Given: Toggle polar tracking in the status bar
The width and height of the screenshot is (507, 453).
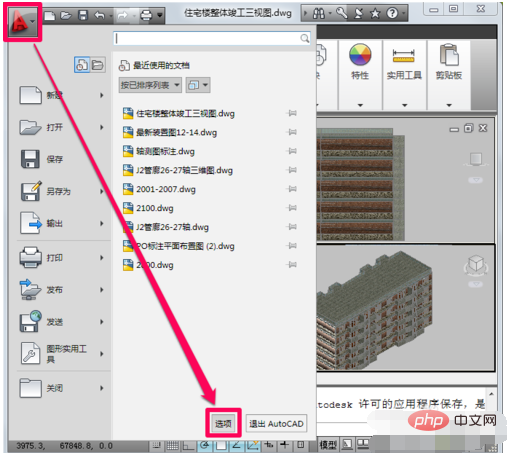Looking at the screenshot, I should coord(204,445).
